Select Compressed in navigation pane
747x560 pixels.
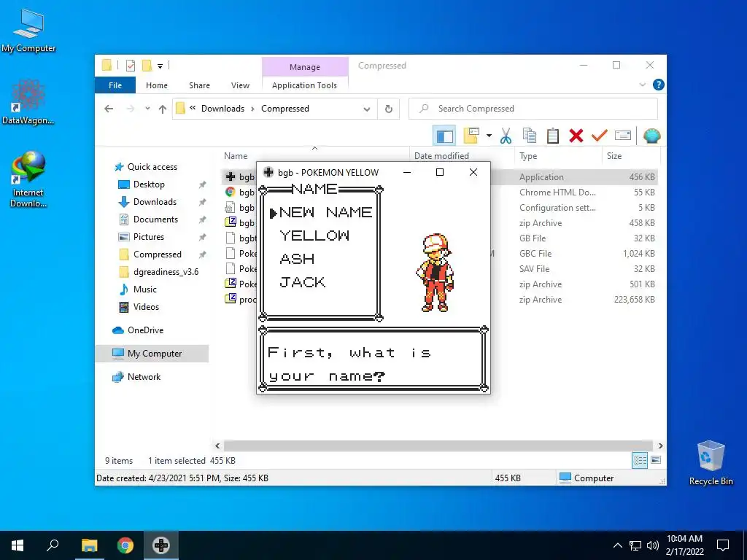click(158, 254)
